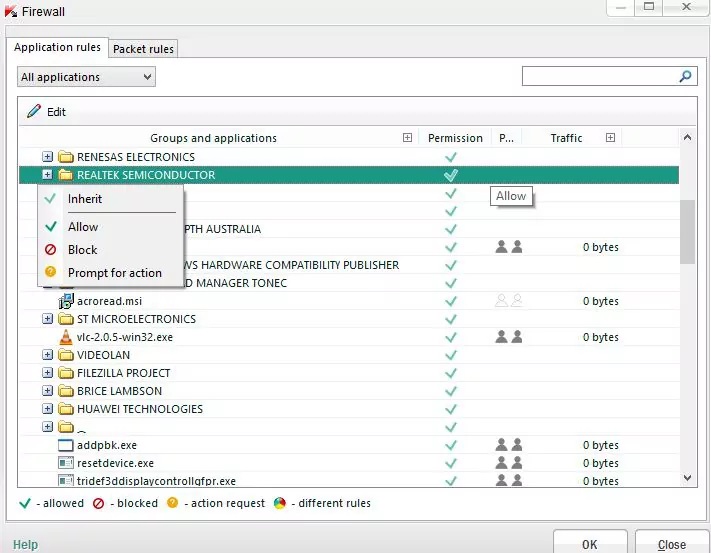Click into the search input field

[600, 76]
